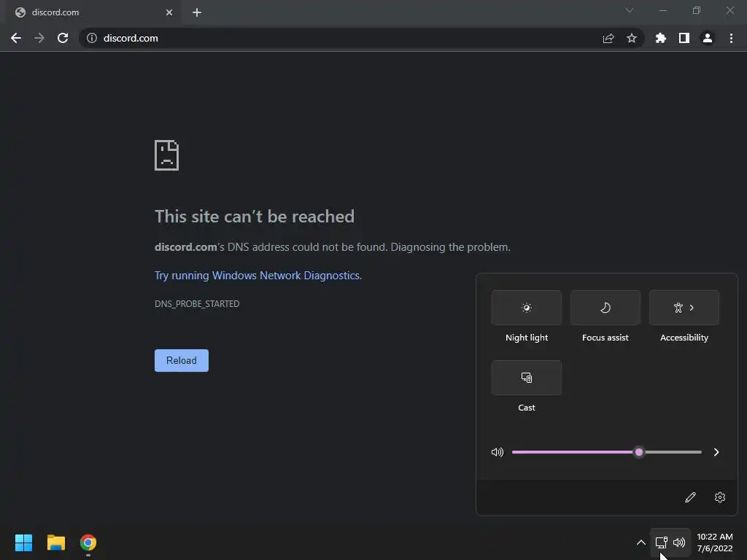This screenshot has height=560, width=747.
Task: Open the Cast quick settings tile
Action: coord(527,378)
